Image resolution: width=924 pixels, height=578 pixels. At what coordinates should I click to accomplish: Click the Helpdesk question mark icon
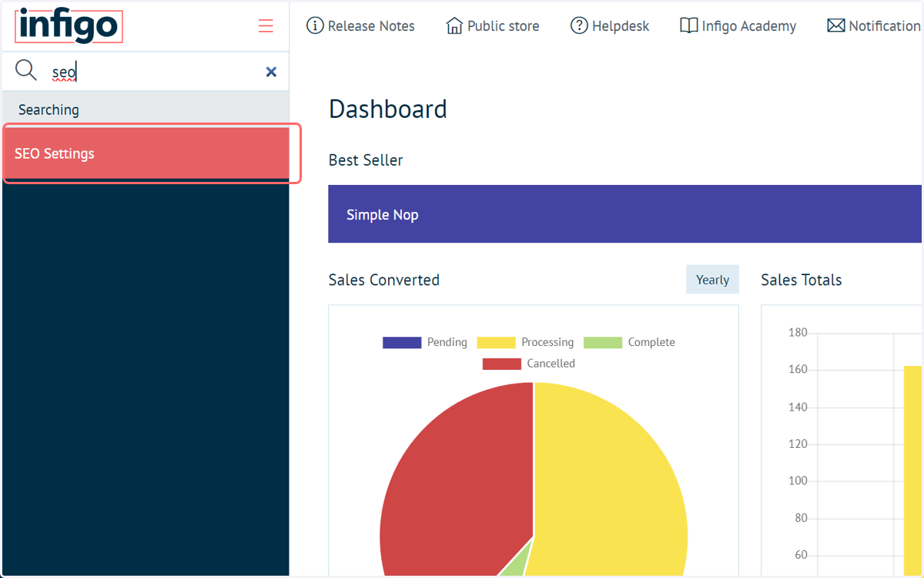(x=579, y=25)
